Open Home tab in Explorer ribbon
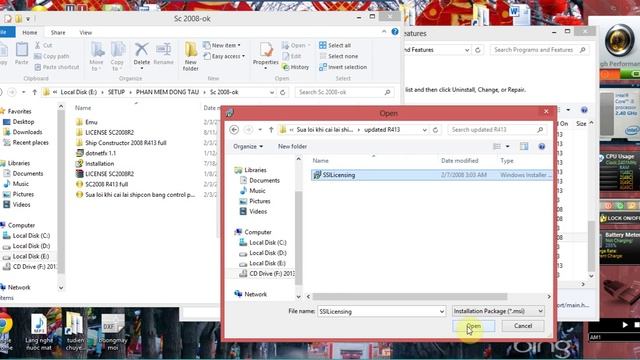The height and width of the screenshot is (360, 640). click(x=30, y=32)
